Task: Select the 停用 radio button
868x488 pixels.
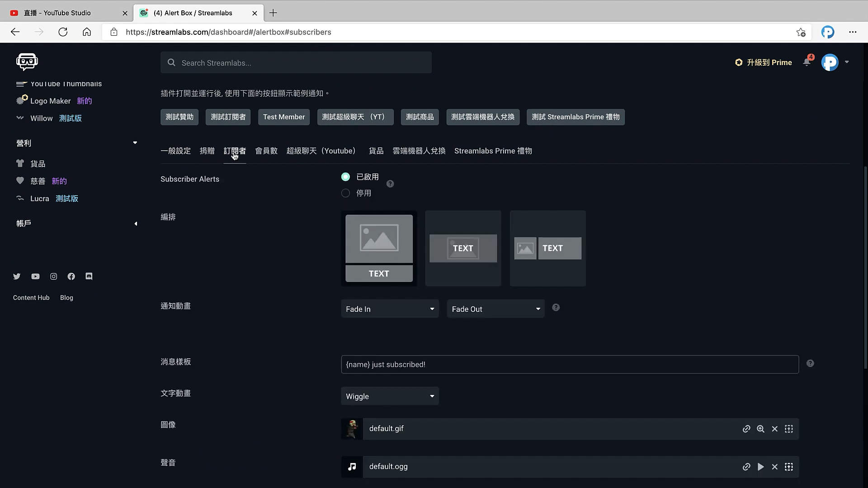Action: (346, 193)
